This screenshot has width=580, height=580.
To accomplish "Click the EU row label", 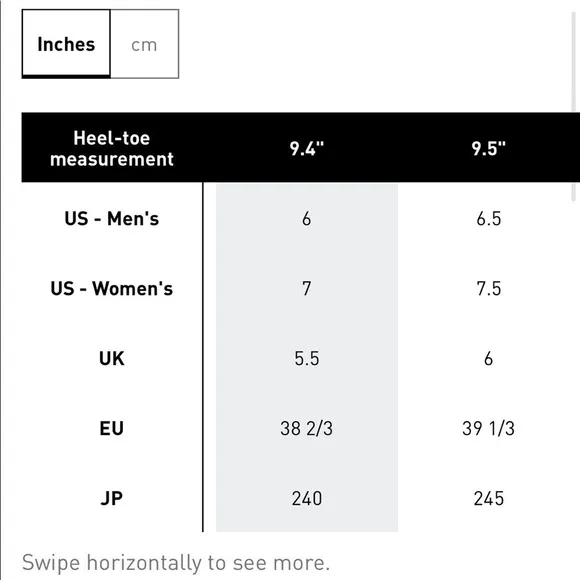I will [x=112, y=428].
